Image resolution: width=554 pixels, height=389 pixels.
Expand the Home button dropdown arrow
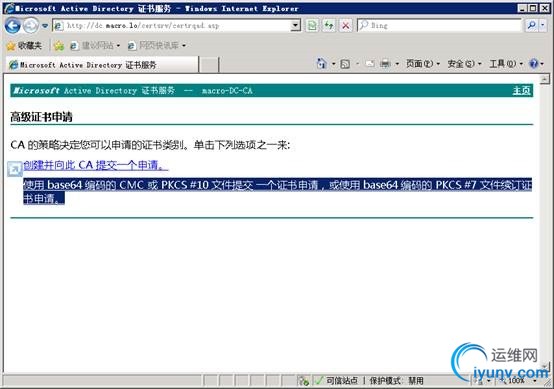(333, 64)
